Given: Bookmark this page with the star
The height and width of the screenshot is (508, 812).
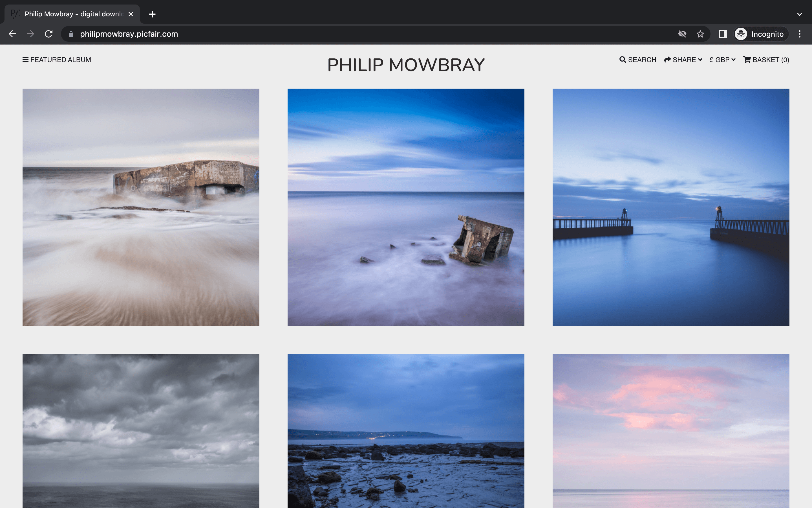Looking at the screenshot, I should (x=700, y=34).
